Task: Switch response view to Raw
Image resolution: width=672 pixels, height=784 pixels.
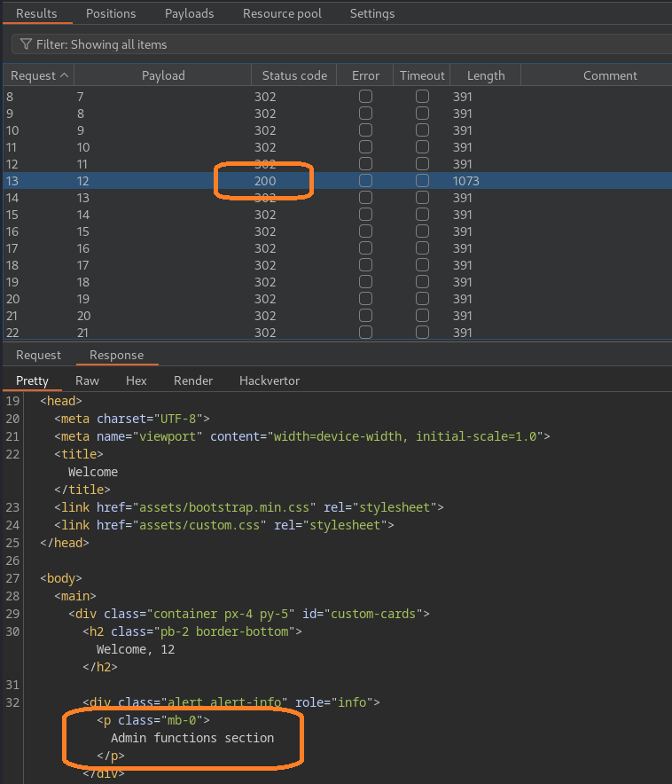Action: pyautogui.click(x=87, y=380)
